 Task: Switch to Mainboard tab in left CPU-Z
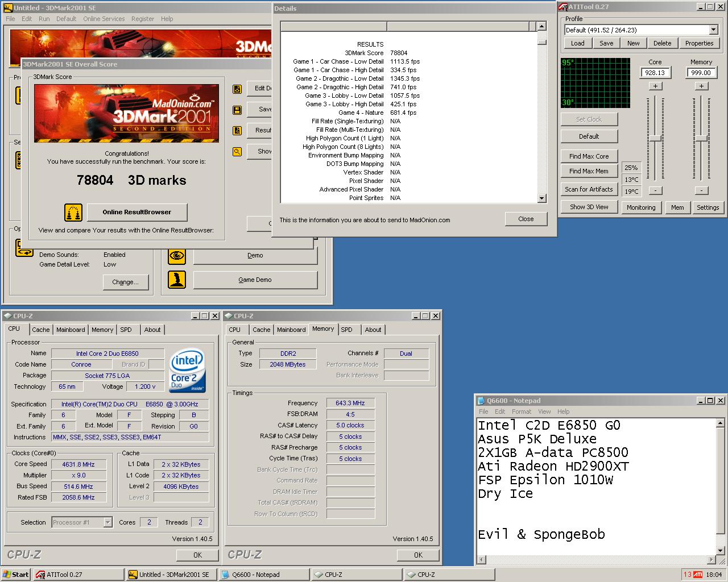click(71, 330)
